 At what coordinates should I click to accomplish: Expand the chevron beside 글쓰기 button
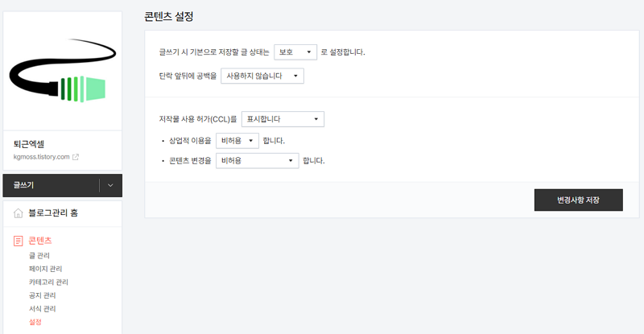(x=110, y=185)
